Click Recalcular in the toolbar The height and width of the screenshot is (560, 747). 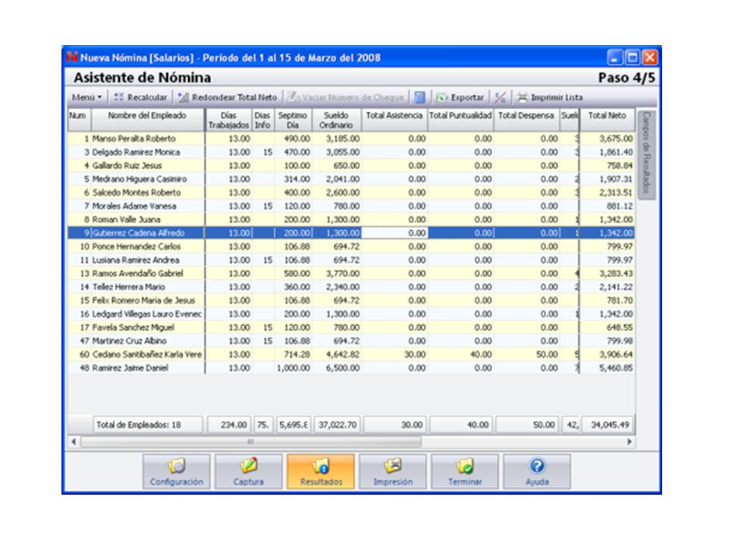[141, 97]
